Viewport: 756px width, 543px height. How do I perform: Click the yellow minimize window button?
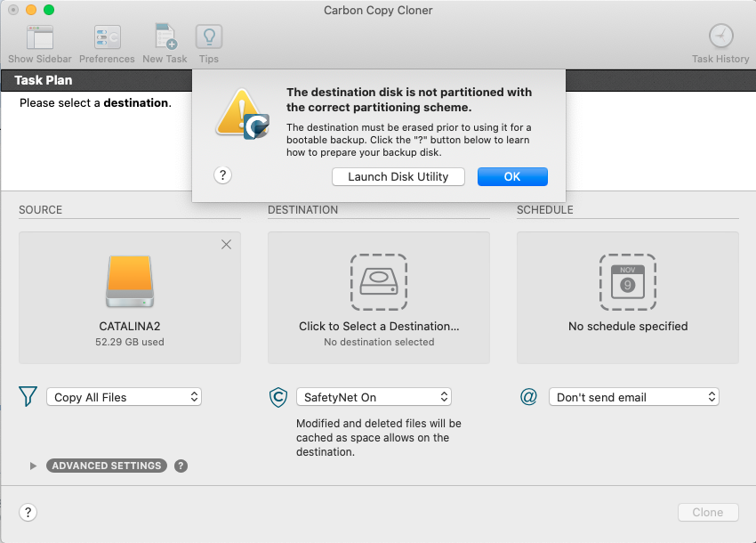(31, 10)
